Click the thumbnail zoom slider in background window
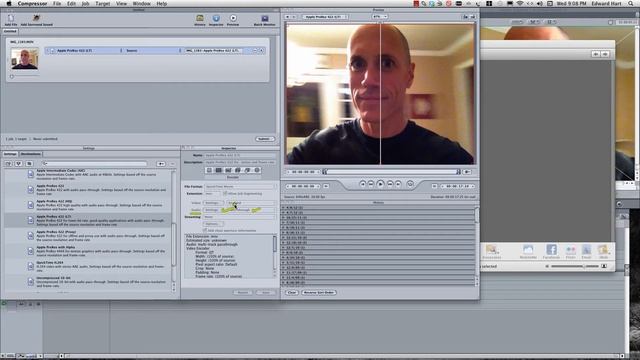Image resolution: width=640 pixels, height=360 pixels. pyautogui.click(x=575, y=266)
